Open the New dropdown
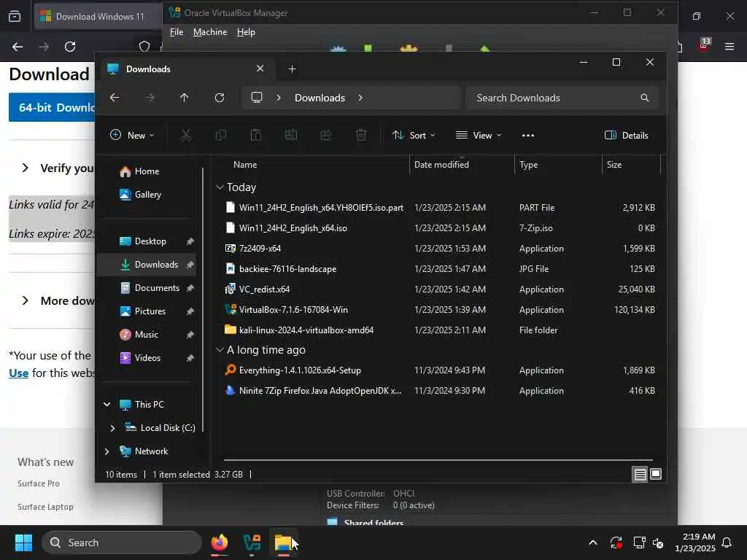 click(x=132, y=135)
